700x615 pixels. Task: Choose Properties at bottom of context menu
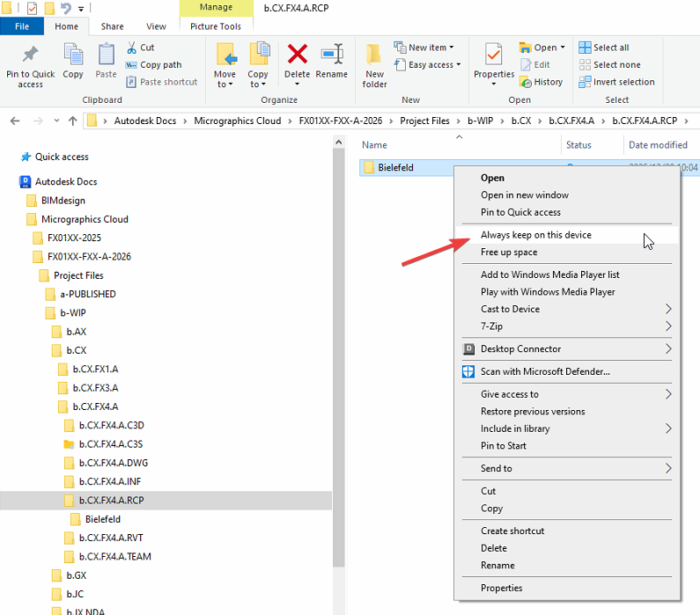coord(566,588)
